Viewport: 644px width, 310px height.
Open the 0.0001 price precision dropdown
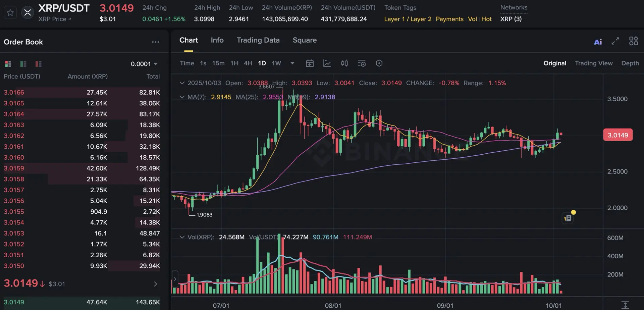click(x=144, y=64)
